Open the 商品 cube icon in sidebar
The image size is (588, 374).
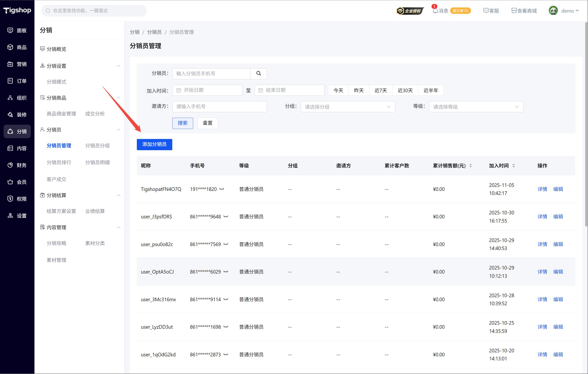click(x=10, y=47)
